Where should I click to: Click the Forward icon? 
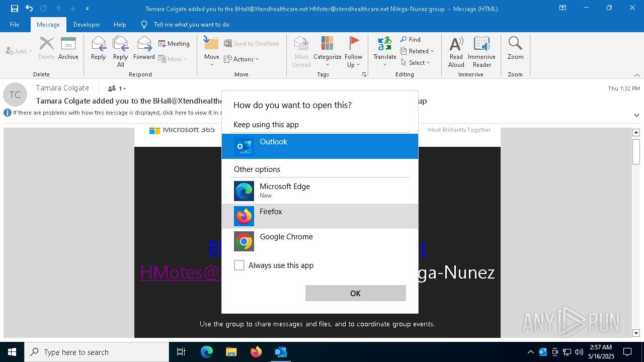click(144, 48)
